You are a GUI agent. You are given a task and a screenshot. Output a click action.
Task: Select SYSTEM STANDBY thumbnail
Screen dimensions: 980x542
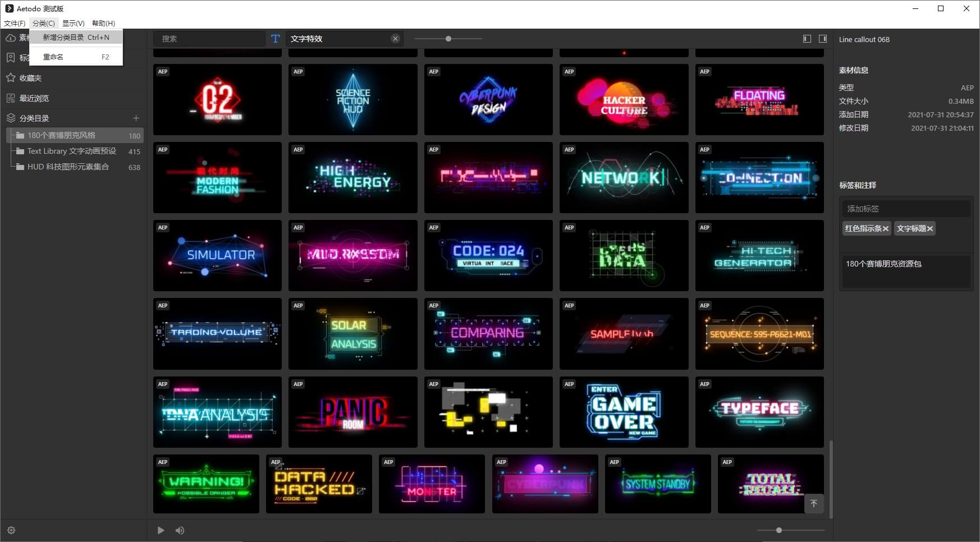[658, 484]
